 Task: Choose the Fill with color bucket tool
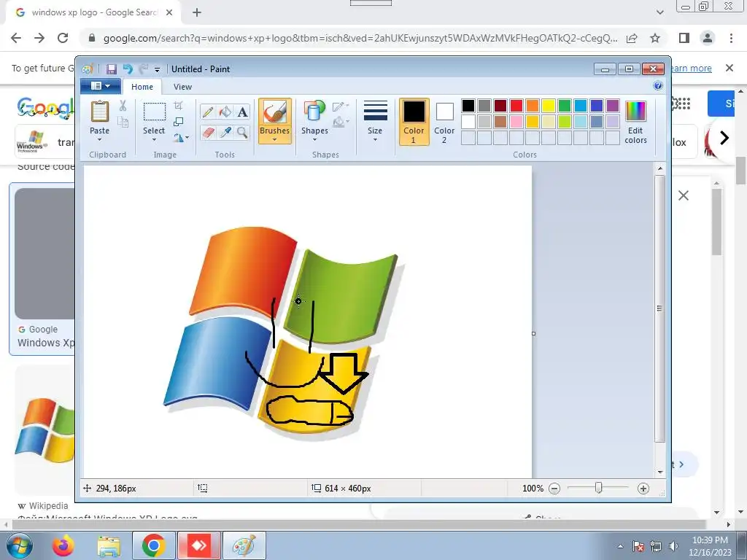pos(225,112)
